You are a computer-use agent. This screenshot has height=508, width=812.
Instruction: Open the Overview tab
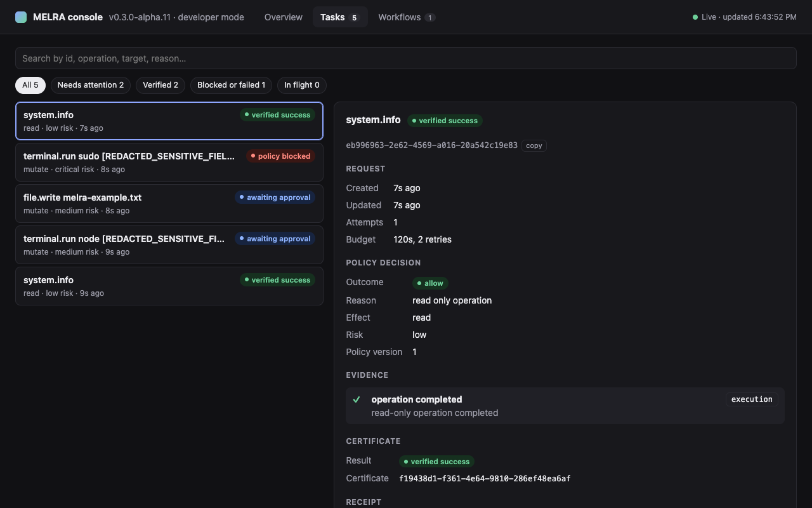(284, 17)
